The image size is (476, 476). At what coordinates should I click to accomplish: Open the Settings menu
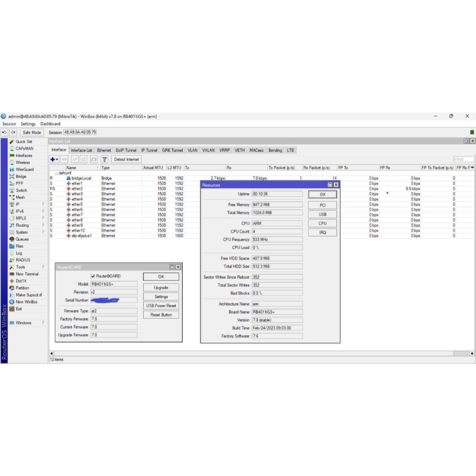point(29,124)
